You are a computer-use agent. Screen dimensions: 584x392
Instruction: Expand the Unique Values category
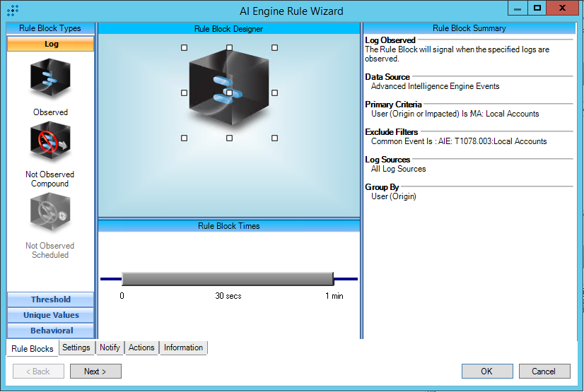(x=50, y=315)
